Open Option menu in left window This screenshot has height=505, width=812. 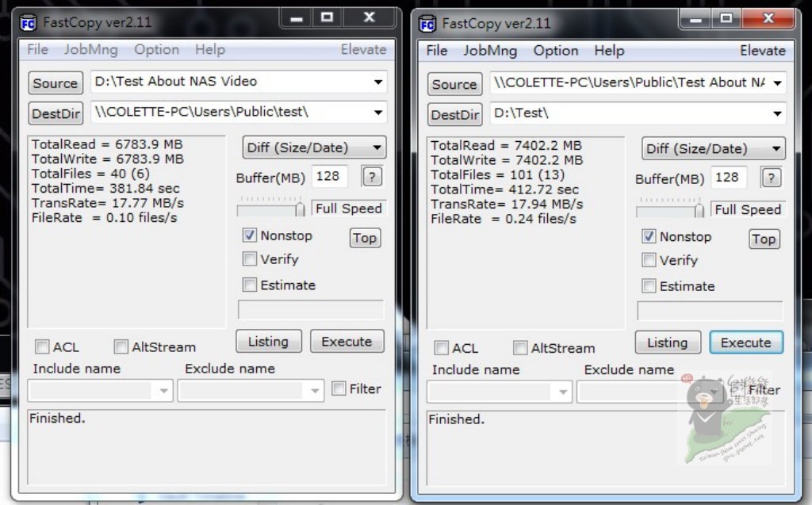pos(157,49)
